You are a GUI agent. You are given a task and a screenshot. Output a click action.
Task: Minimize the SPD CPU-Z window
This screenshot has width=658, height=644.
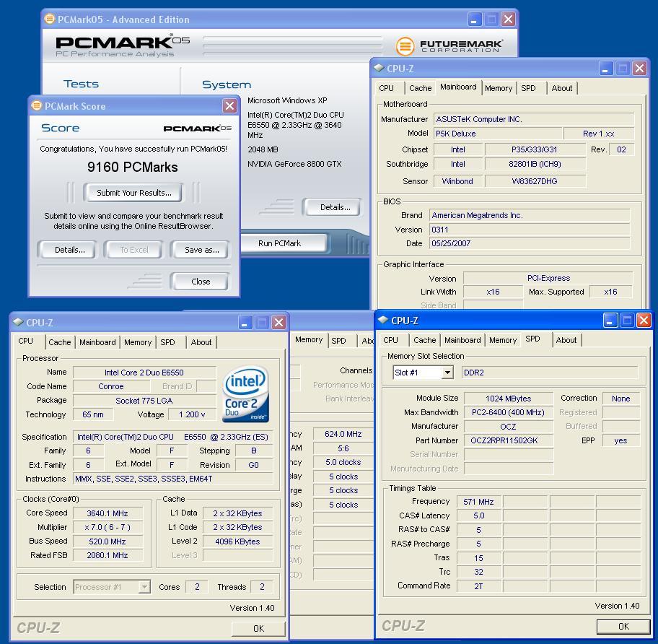(x=610, y=321)
